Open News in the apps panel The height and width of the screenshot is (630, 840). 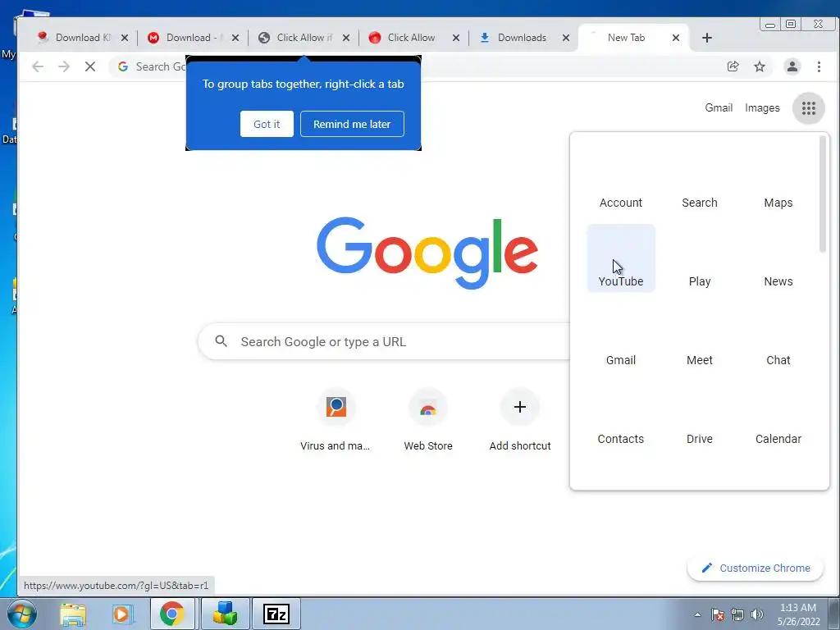[x=778, y=258]
